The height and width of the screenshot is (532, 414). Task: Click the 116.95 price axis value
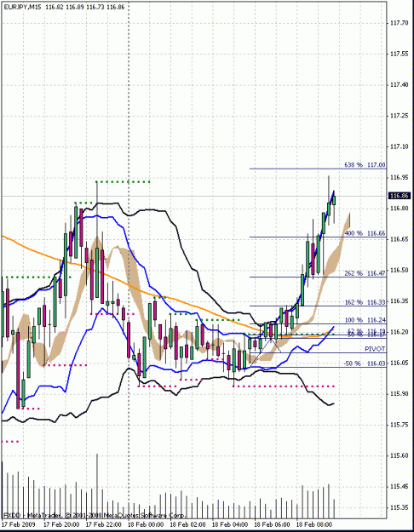click(400, 177)
